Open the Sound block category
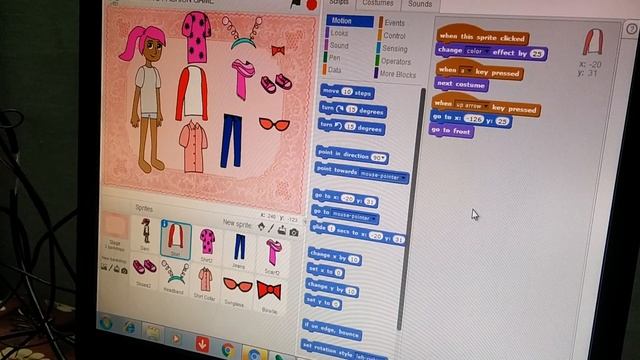The width and height of the screenshot is (640, 360). [339, 45]
